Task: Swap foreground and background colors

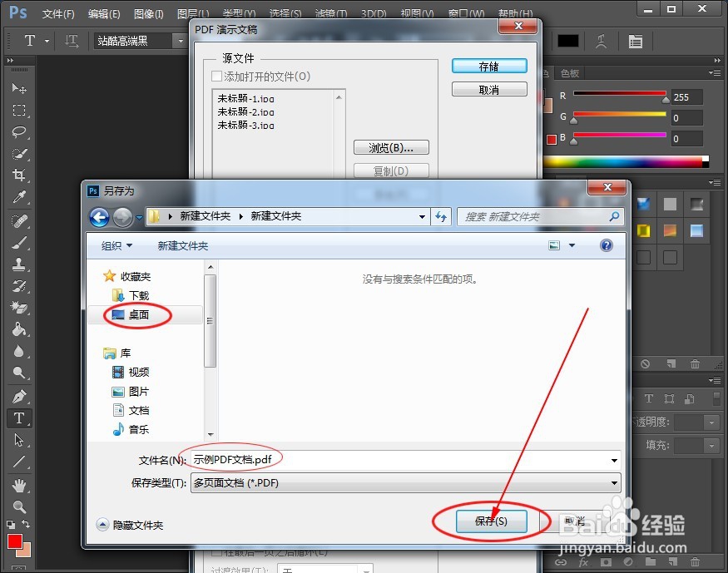Action: click(26, 524)
